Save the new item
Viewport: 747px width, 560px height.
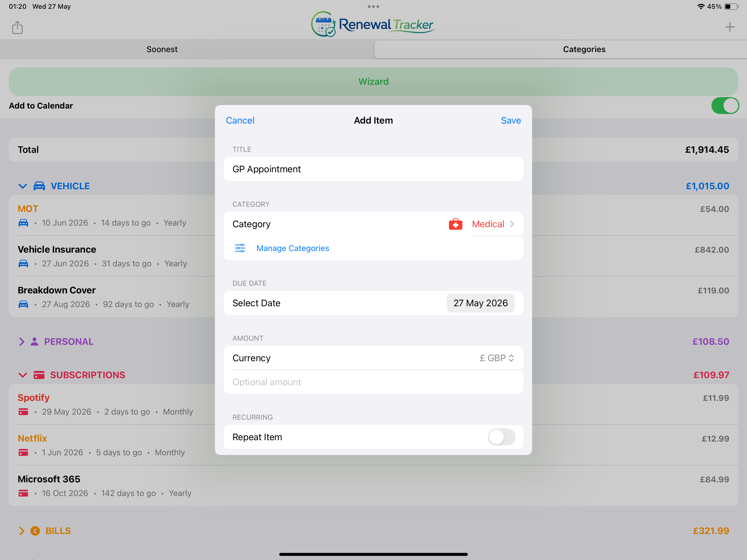pos(510,121)
